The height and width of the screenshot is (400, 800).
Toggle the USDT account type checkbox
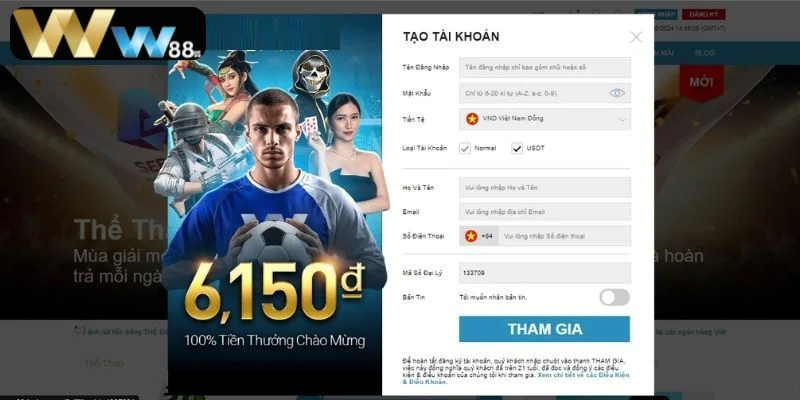517,148
